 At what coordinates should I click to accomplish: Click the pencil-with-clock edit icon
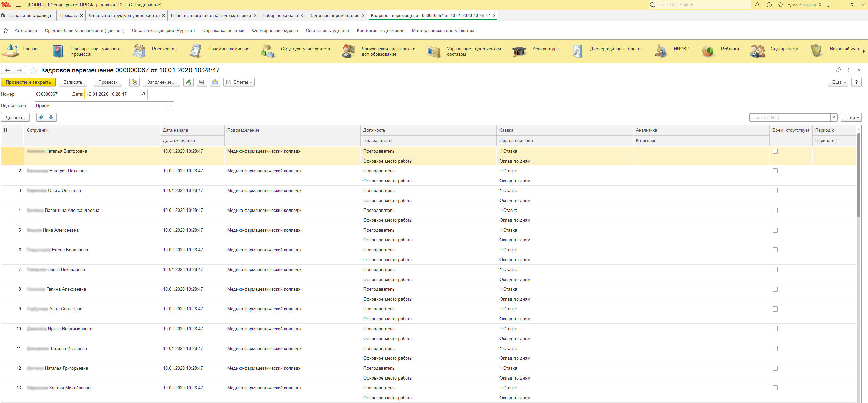[x=189, y=82]
